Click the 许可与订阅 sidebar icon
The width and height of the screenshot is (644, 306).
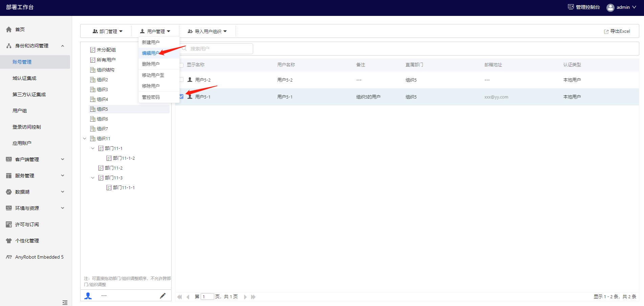[9, 224]
